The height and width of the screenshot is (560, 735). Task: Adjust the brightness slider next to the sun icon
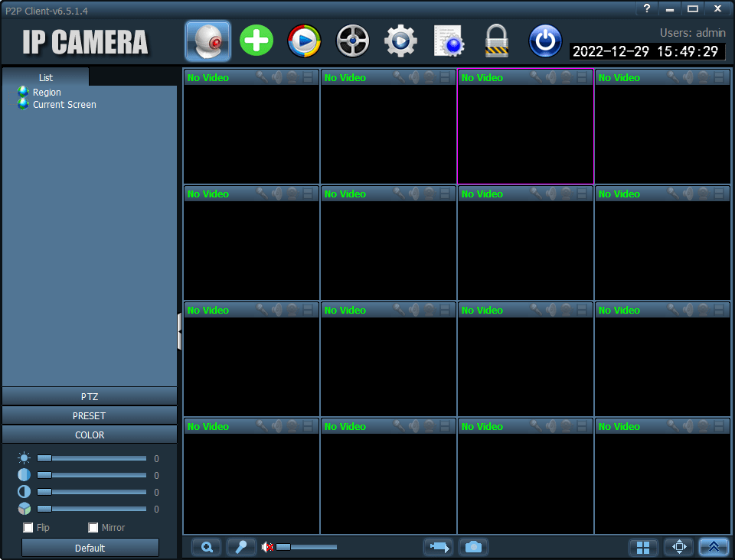tap(91, 458)
